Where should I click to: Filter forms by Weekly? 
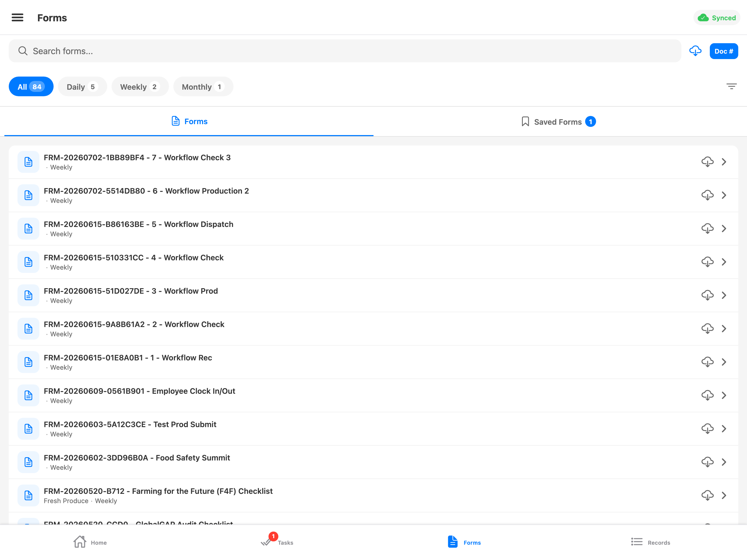(140, 87)
